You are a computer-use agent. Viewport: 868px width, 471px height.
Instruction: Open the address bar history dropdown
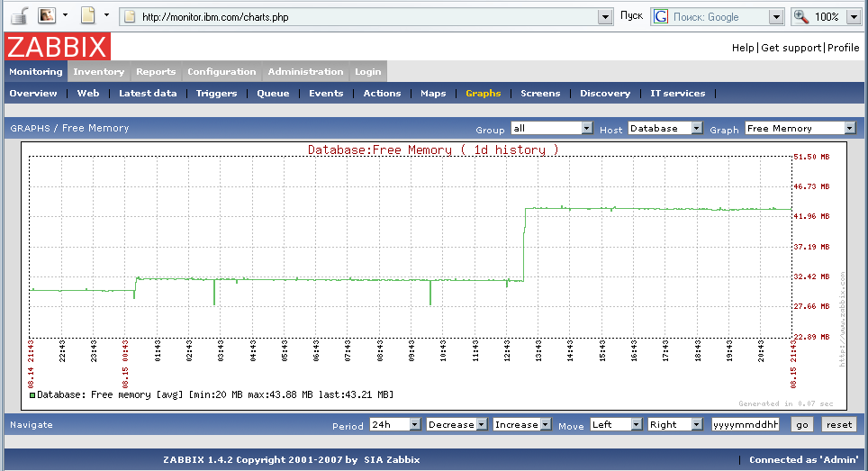pyautogui.click(x=606, y=16)
